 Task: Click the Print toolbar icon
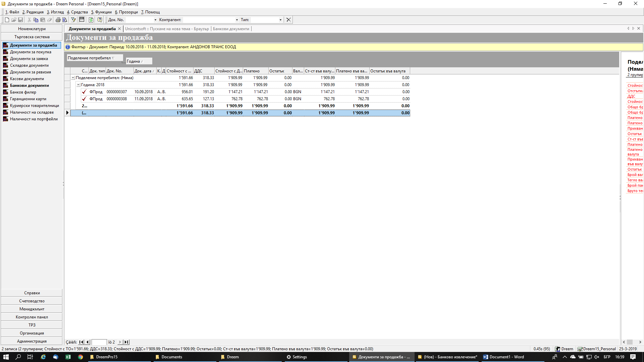(58, 20)
